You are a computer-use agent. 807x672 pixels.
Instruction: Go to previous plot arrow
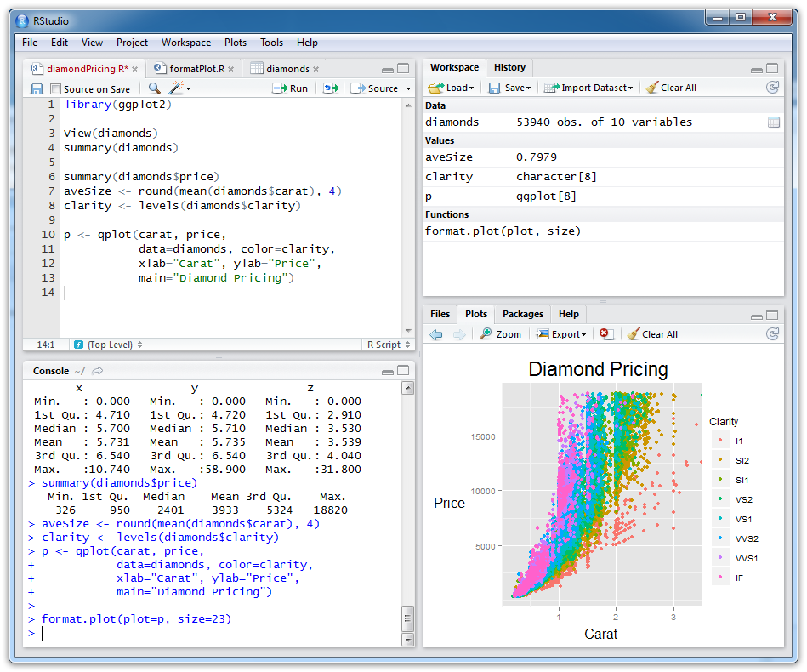tap(436, 334)
